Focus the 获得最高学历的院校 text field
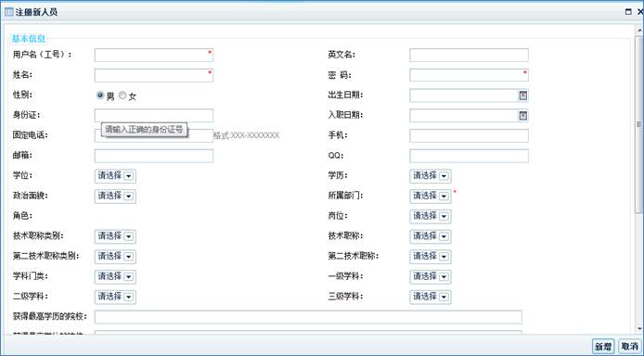The image size is (644, 356). pos(308,317)
